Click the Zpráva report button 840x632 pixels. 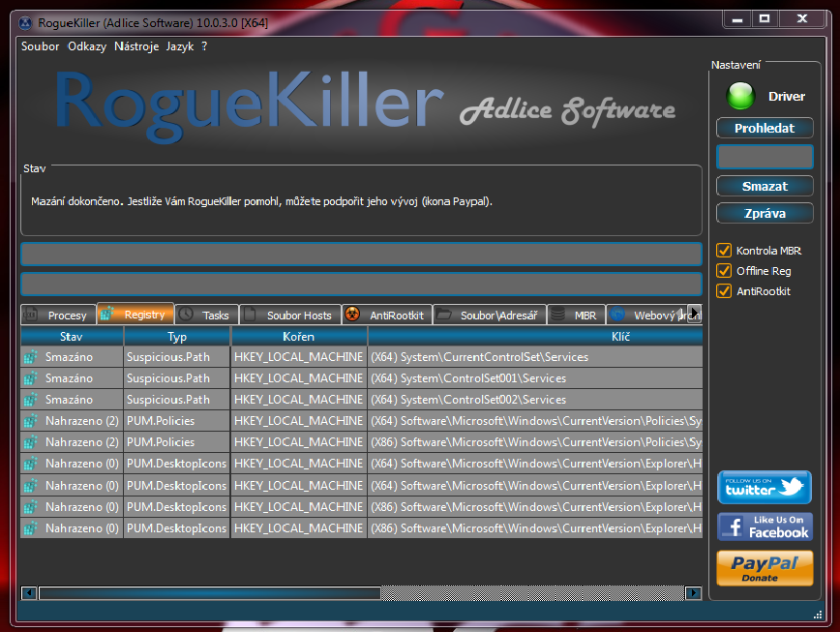pyautogui.click(x=765, y=213)
